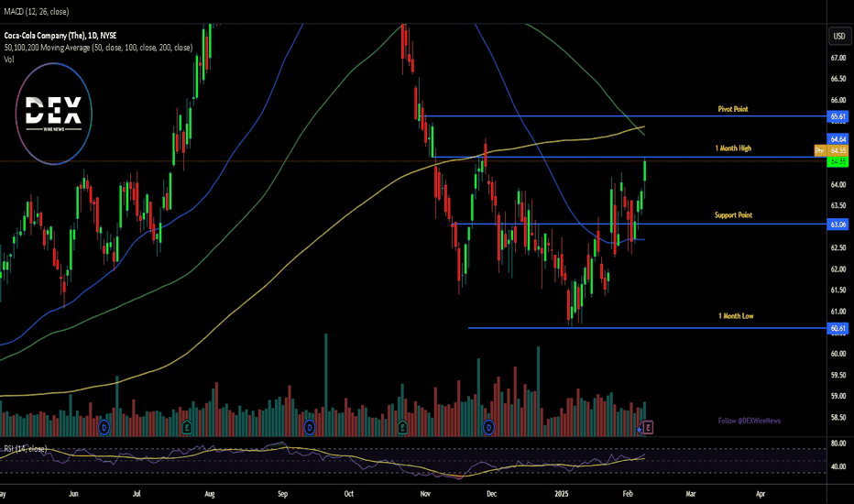Click the blue 60.61 price tag
854x504 pixels.
[x=838, y=328]
